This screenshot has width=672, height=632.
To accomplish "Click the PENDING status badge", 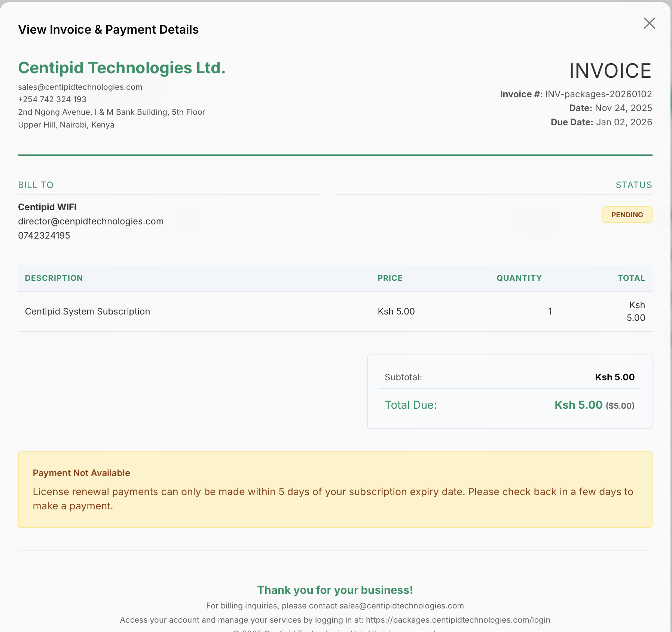I will (x=627, y=214).
